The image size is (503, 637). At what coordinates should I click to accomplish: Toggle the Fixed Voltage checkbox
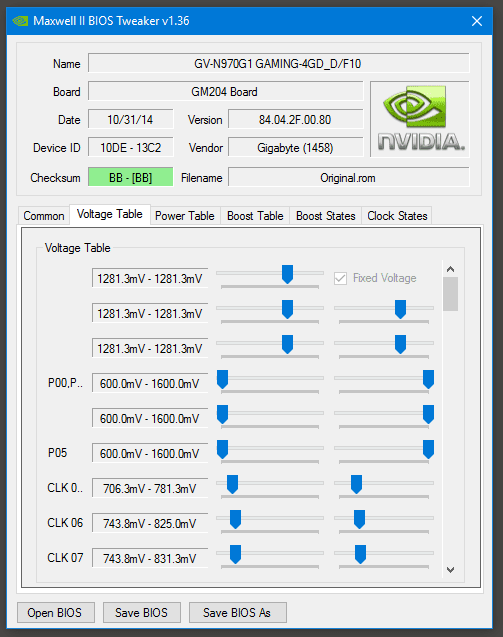pyautogui.click(x=340, y=278)
